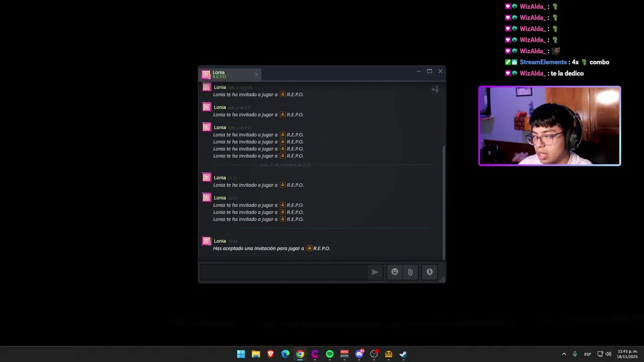Click WizAlda_'s 'te la dedico' chat message
The height and width of the screenshot is (362, 644).
pos(567,73)
